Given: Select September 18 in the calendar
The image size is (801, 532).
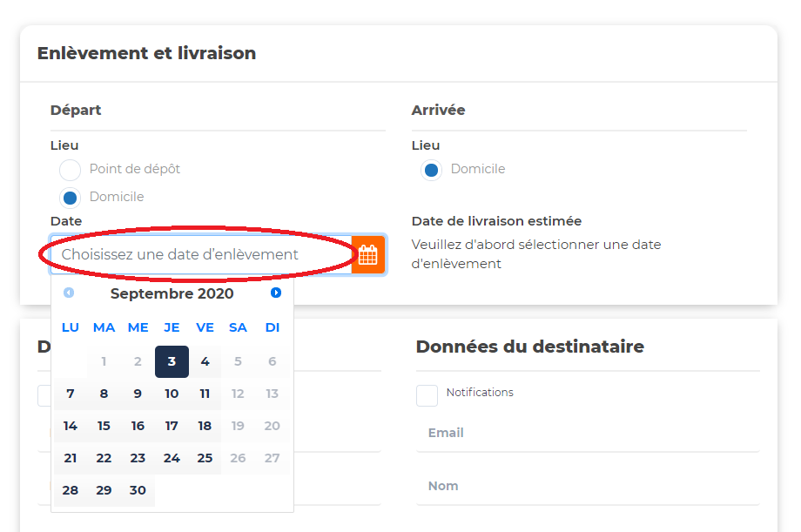Looking at the screenshot, I should click(x=205, y=426).
